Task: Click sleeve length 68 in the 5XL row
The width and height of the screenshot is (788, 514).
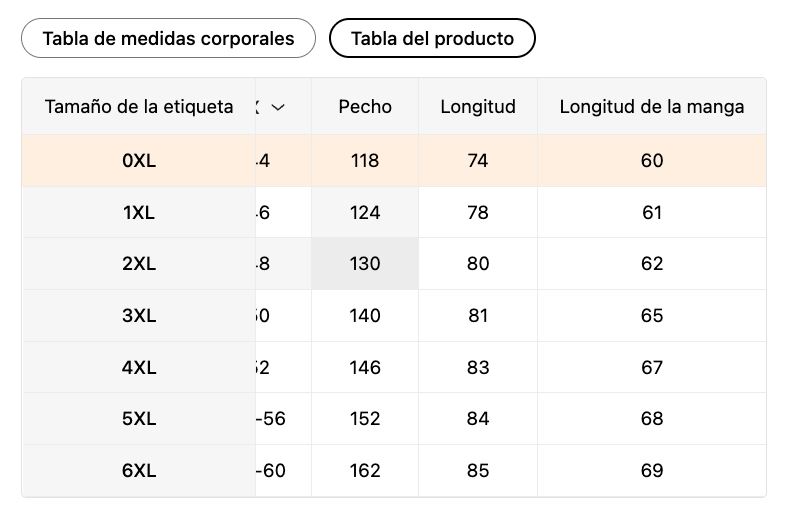Action: pyautogui.click(x=652, y=419)
